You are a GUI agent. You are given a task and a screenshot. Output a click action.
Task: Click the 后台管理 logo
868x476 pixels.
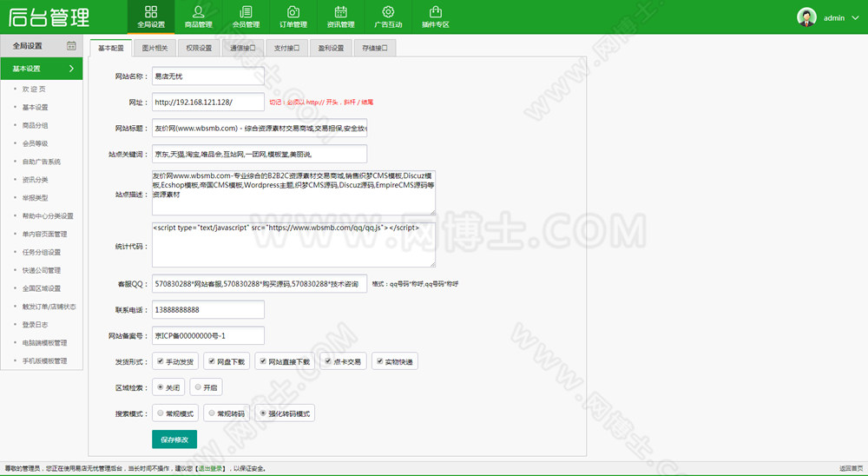click(49, 17)
